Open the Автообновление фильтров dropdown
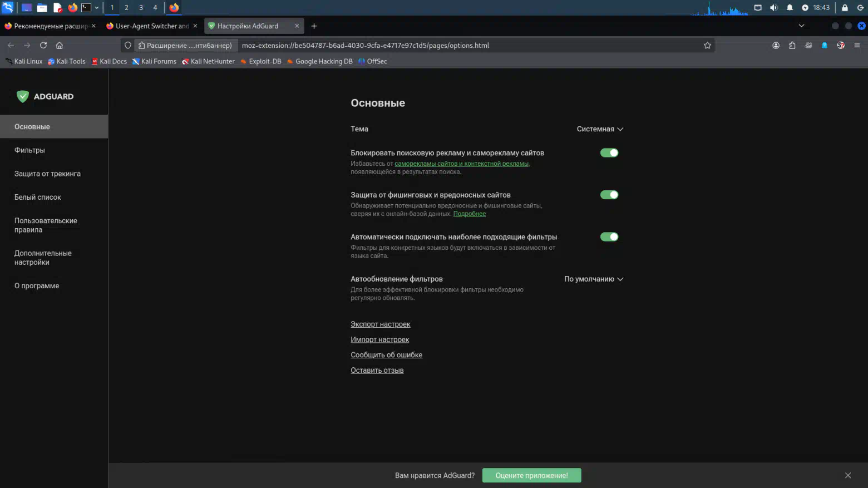 (x=594, y=279)
